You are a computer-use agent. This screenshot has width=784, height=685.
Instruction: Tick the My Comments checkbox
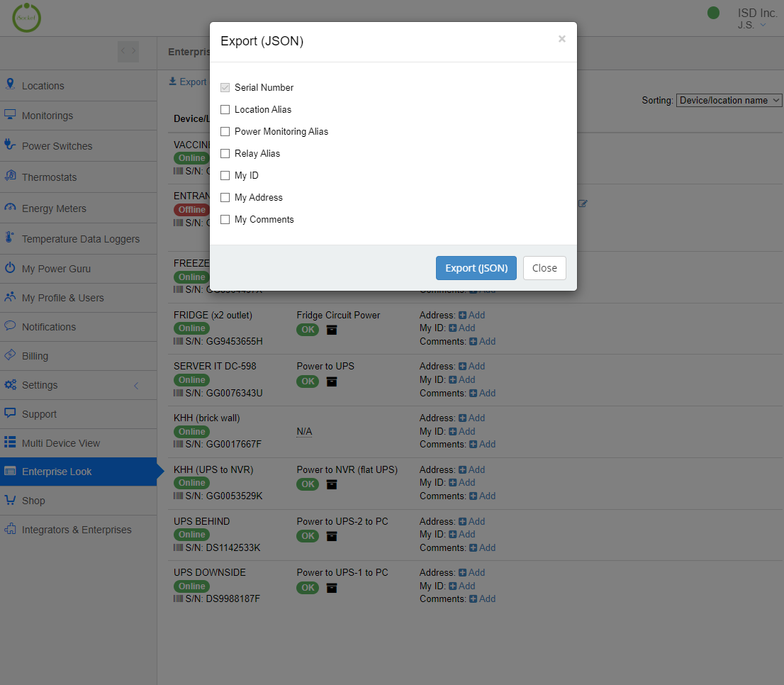pyautogui.click(x=225, y=220)
